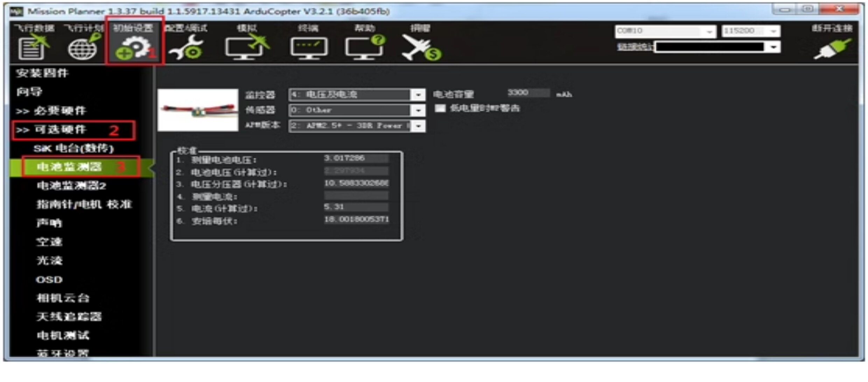Select Install Firmware (安装固件) in sidebar
The height and width of the screenshot is (382, 868).
42,73
